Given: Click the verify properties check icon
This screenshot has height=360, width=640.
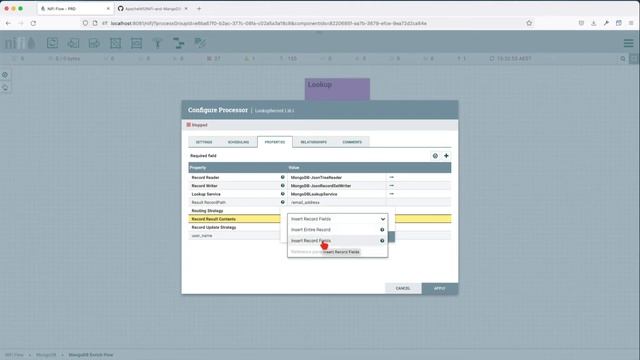Looking at the screenshot, I should [435, 156].
